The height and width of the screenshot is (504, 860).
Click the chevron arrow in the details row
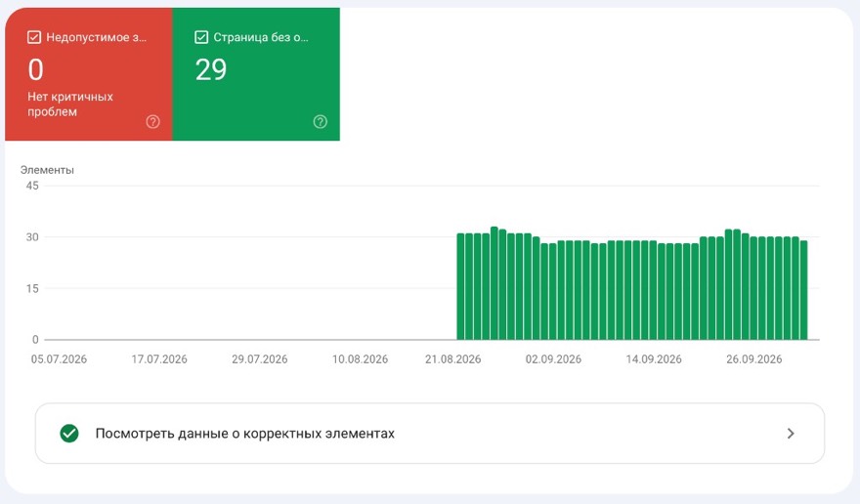tap(791, 434)
